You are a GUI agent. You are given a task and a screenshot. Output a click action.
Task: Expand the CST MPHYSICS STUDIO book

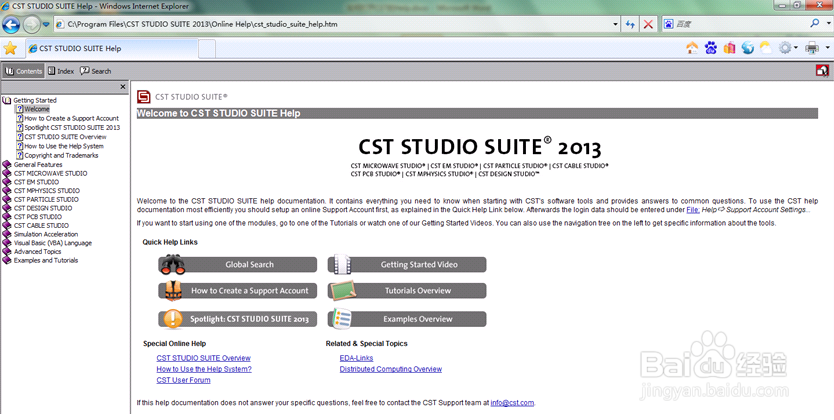pos(6,190)
